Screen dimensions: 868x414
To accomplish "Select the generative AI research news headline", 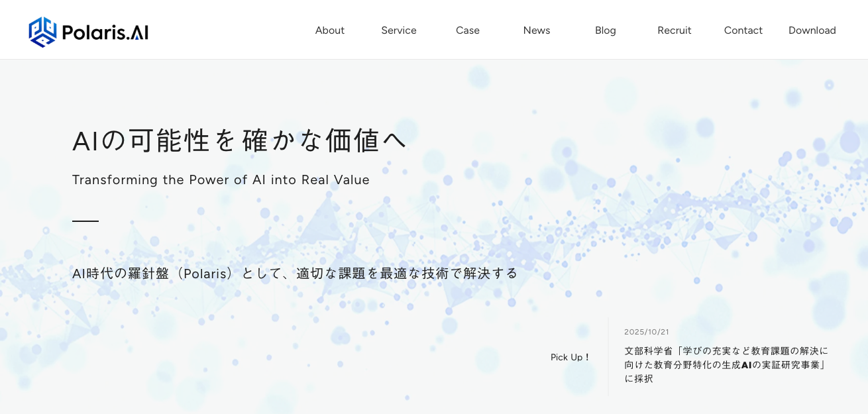I will coord(727,364).
